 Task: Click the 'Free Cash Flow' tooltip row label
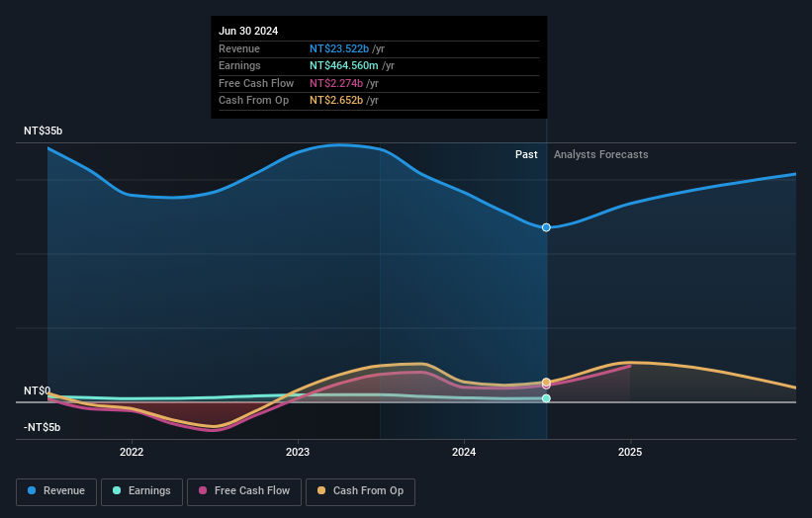coord(256,83)
